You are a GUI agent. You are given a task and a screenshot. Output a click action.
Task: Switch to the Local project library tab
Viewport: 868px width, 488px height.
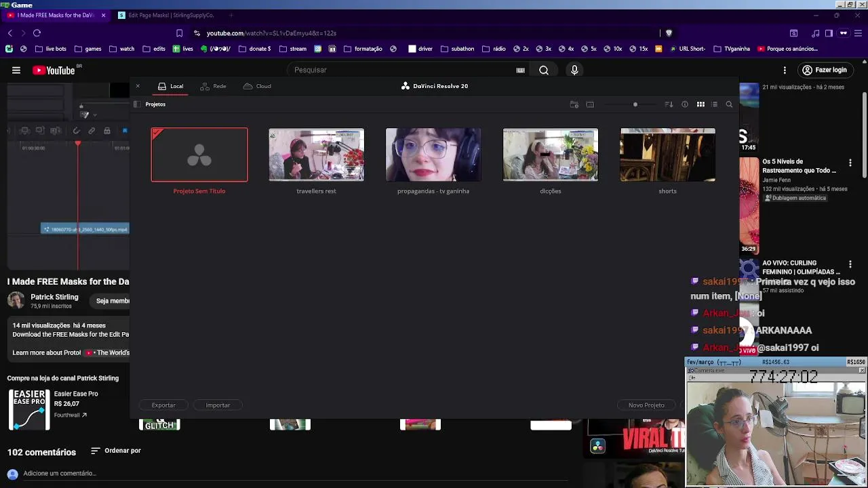[x=171, y=86]
